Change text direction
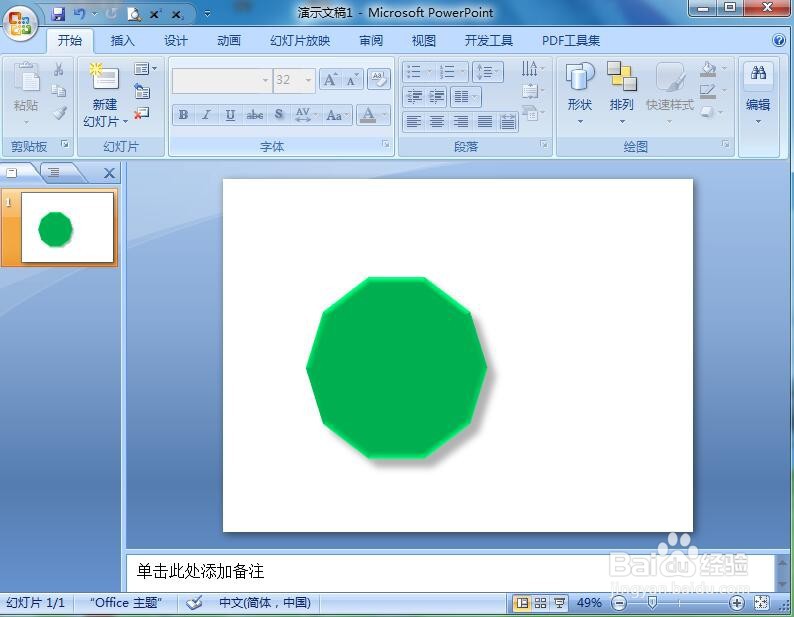 click(x=532, y=69)
